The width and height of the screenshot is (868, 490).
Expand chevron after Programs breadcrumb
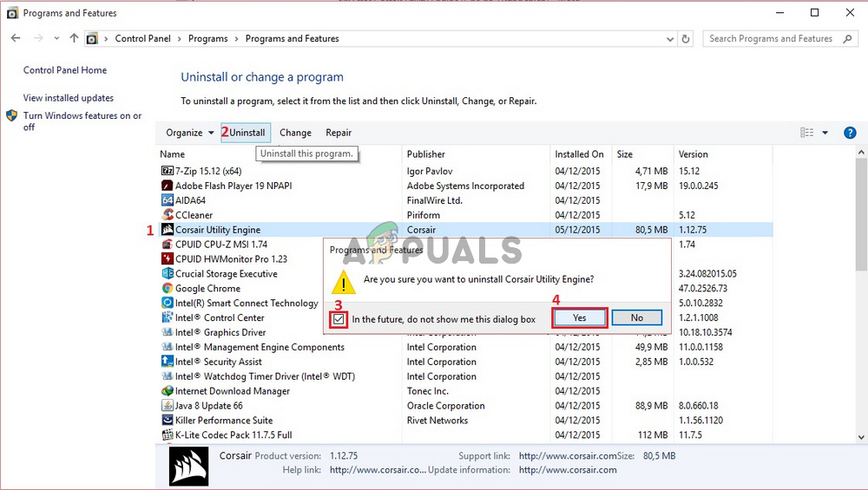coord(236,39)
